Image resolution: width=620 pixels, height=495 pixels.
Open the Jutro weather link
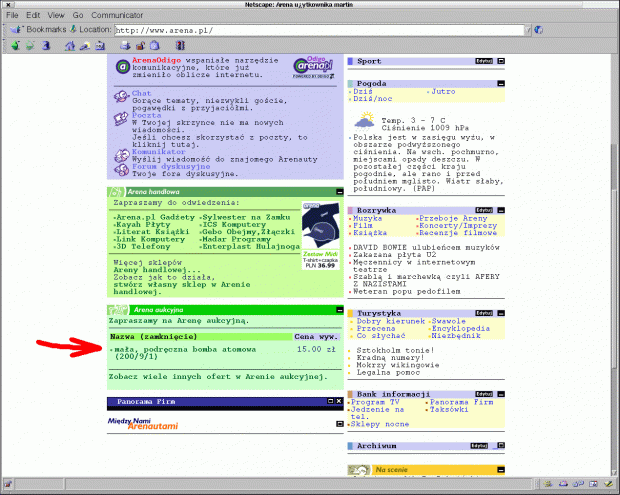443,91
